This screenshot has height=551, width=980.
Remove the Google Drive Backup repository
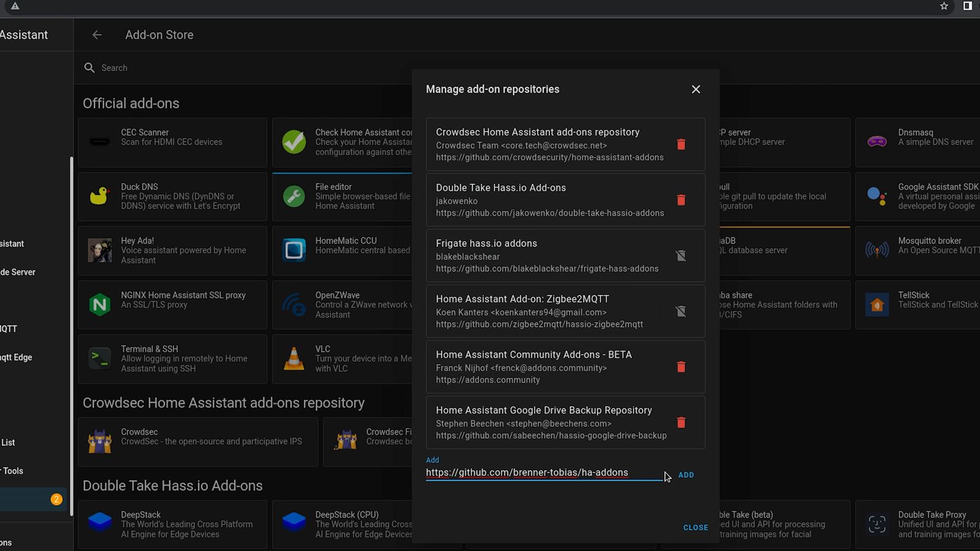pyautogui.click(x=680, y=423)
